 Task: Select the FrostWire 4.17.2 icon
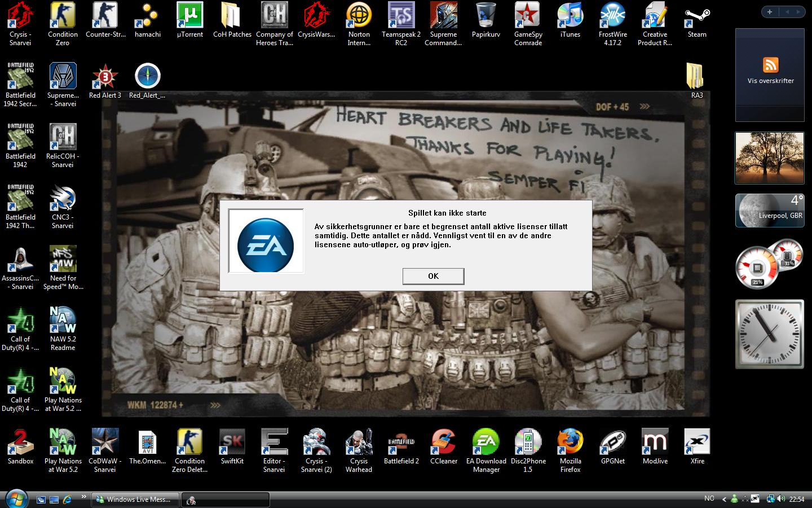click(x=613, y=24)
